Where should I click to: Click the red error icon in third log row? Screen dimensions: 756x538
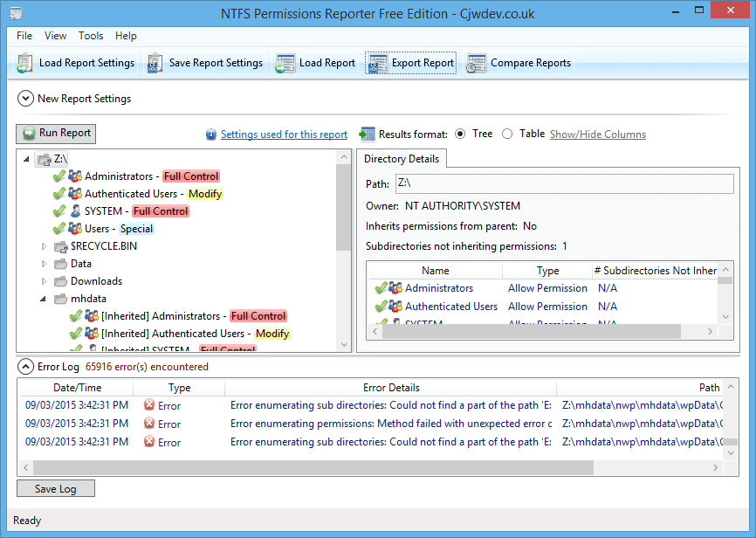[x=149, y=442]
